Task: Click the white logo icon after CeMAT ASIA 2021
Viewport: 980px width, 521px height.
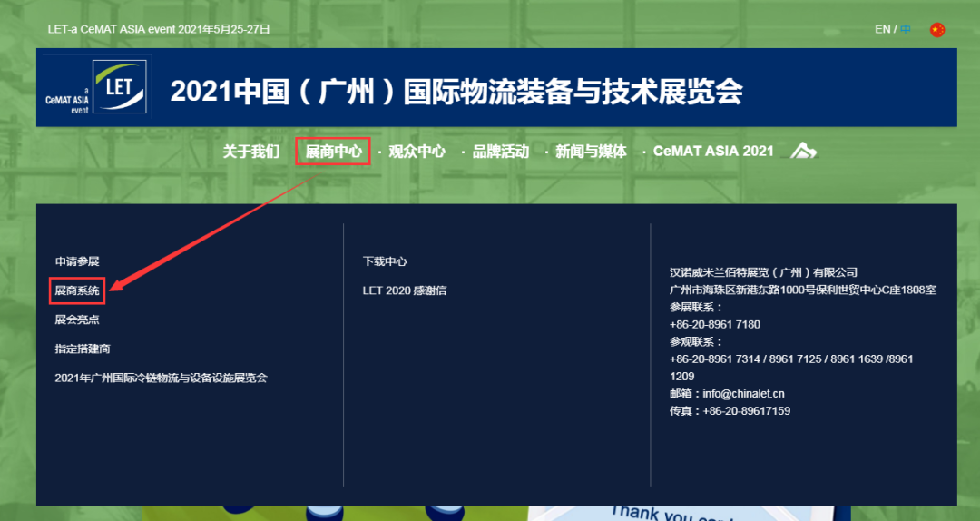Action: (x=803, y=152)
